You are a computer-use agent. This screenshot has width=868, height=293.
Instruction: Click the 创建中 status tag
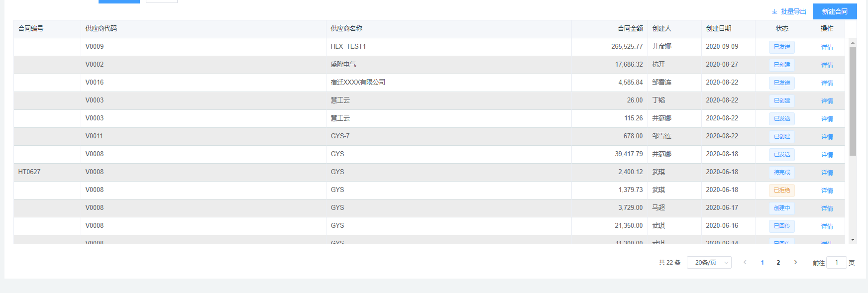click(782, 208)
